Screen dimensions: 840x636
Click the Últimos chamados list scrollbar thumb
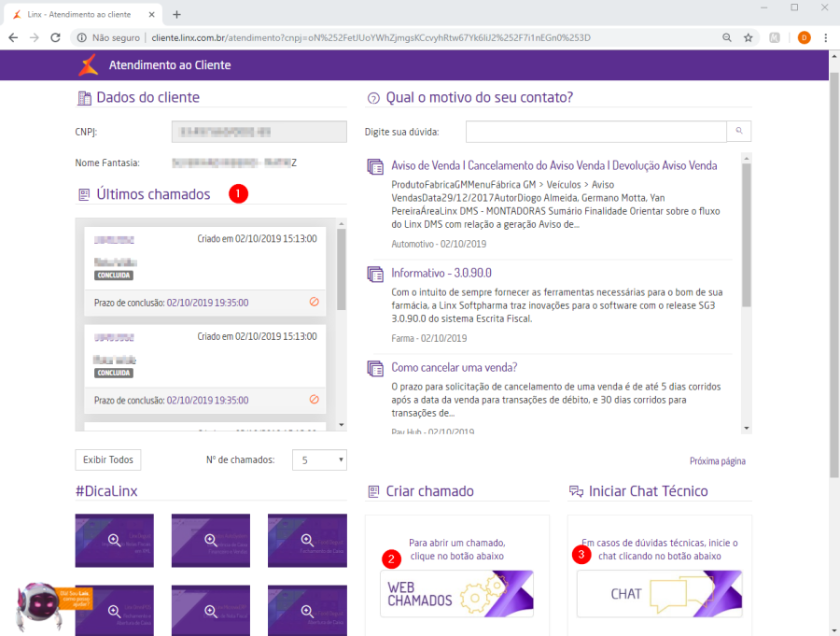coord(342,270)
